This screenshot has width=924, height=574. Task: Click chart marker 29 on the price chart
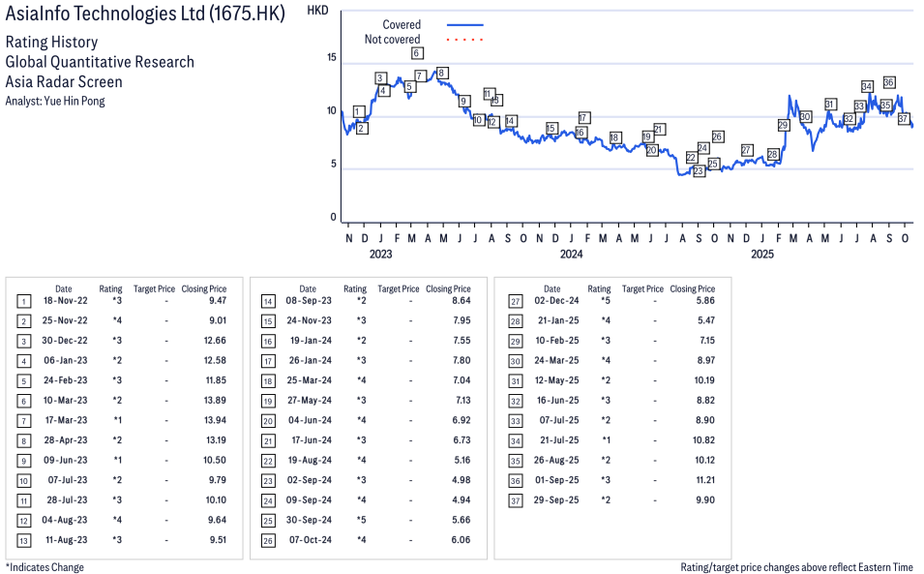pos(783,125)
